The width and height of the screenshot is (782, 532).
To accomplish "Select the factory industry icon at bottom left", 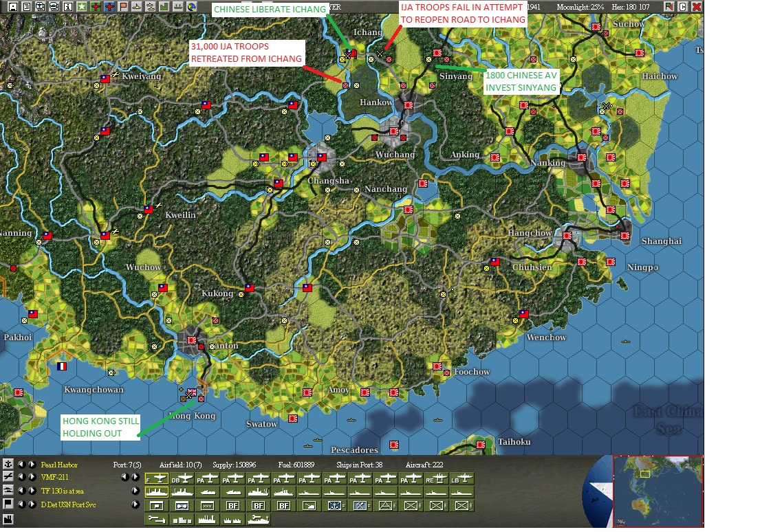I will 8,519.
